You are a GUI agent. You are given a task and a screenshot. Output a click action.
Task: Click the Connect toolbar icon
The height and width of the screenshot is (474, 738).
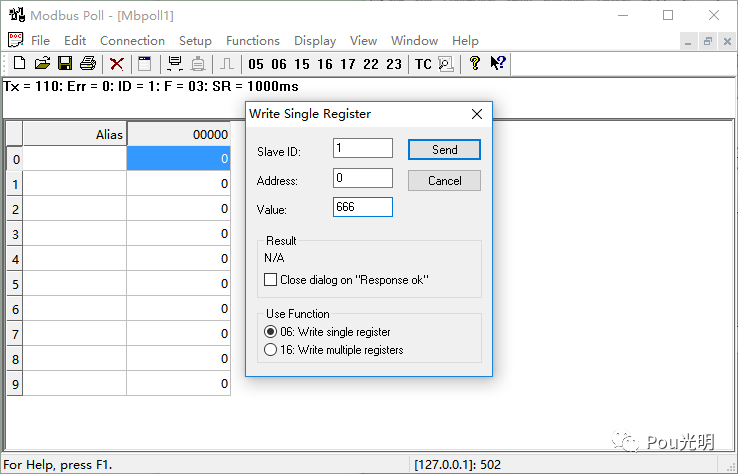175,64
